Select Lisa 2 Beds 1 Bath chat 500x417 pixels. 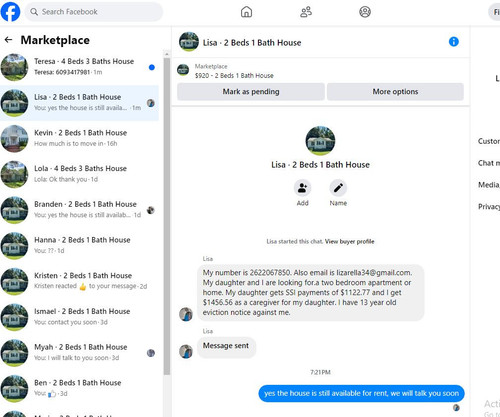[79, 103]
